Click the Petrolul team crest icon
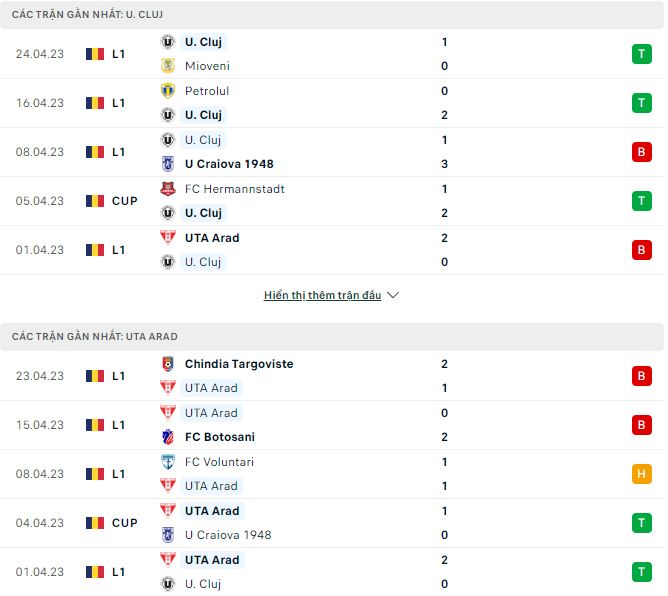Viewport: 668px width, 596px height. point(168,91)
